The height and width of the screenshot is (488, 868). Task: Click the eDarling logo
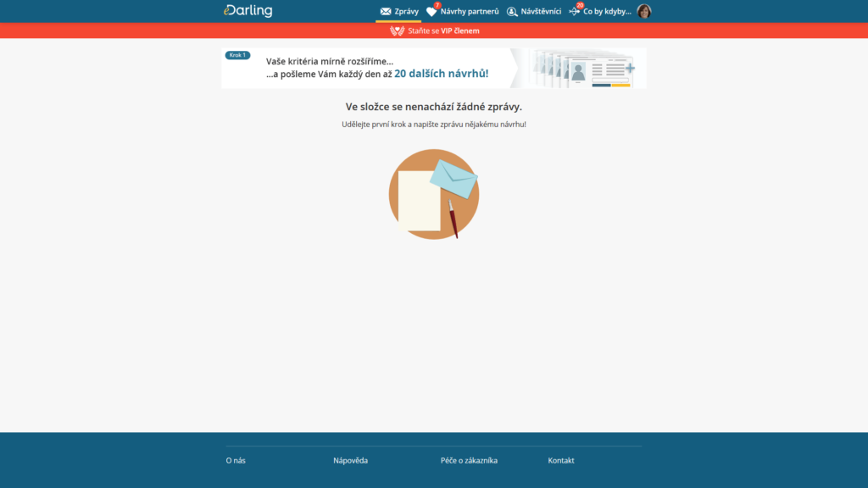click(248, 10)
